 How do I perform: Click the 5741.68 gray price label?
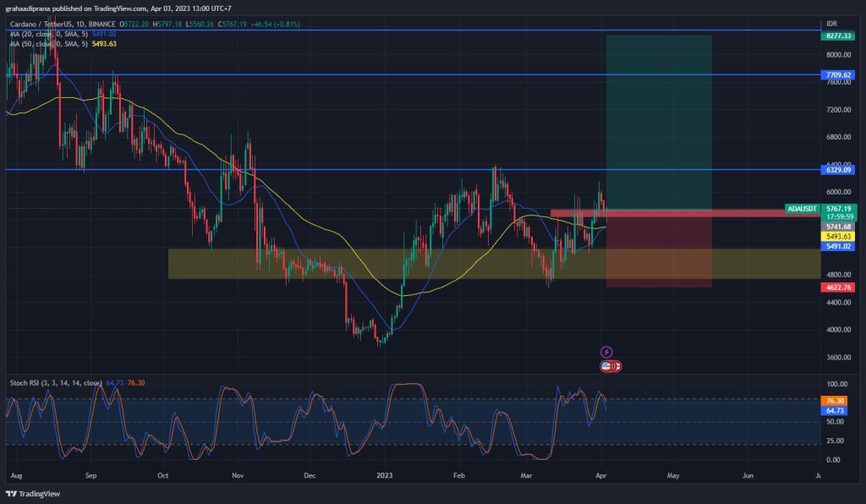pyautogui.click(x=838, y=227)
